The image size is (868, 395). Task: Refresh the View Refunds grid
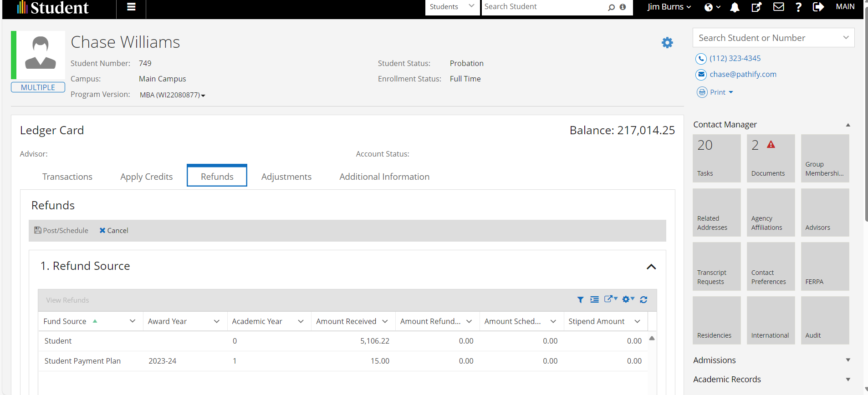(643, 299)
